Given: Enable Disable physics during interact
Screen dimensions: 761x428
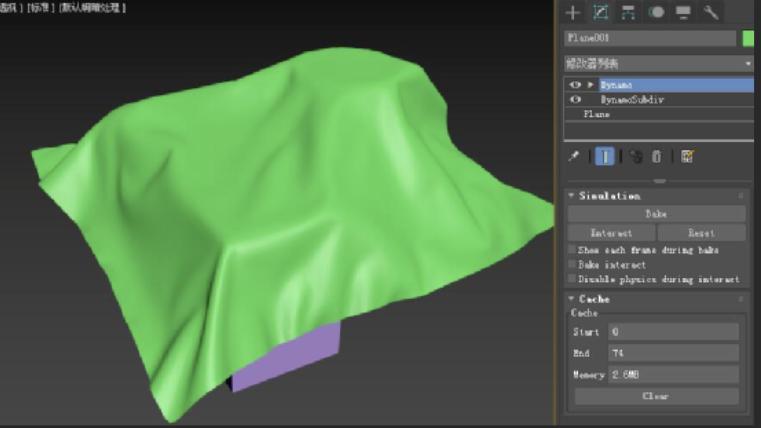Looking at the screenshot, I should [572, 280].
